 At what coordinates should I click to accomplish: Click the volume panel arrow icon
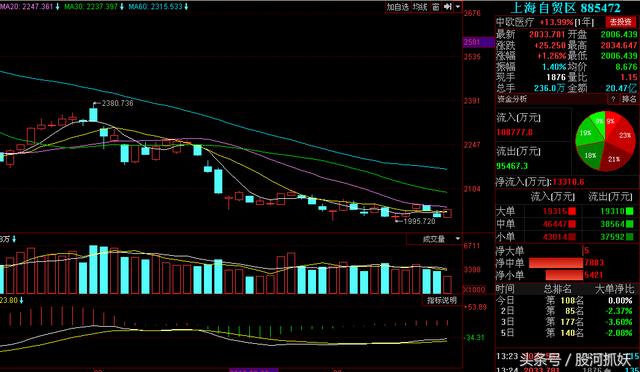[x=14, y=239]
